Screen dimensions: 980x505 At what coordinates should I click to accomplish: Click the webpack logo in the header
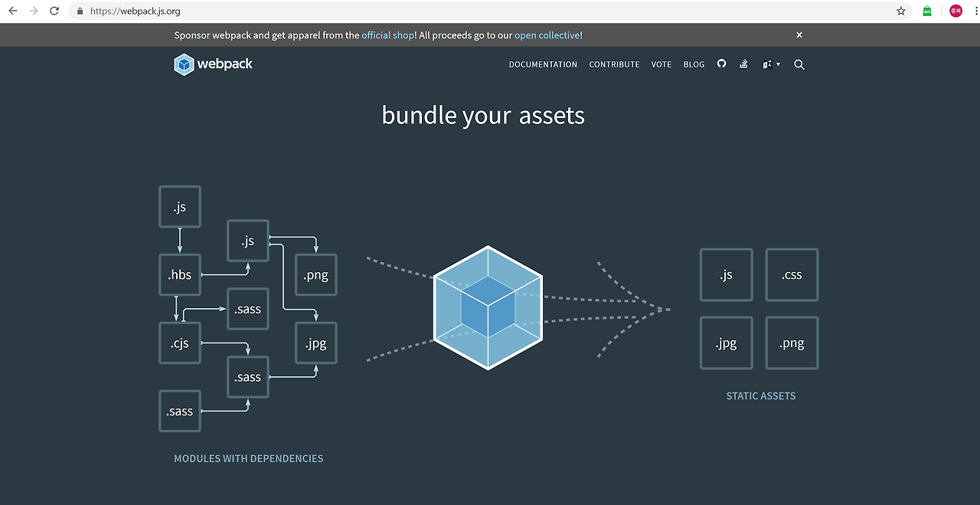click(x=213, y=64)
